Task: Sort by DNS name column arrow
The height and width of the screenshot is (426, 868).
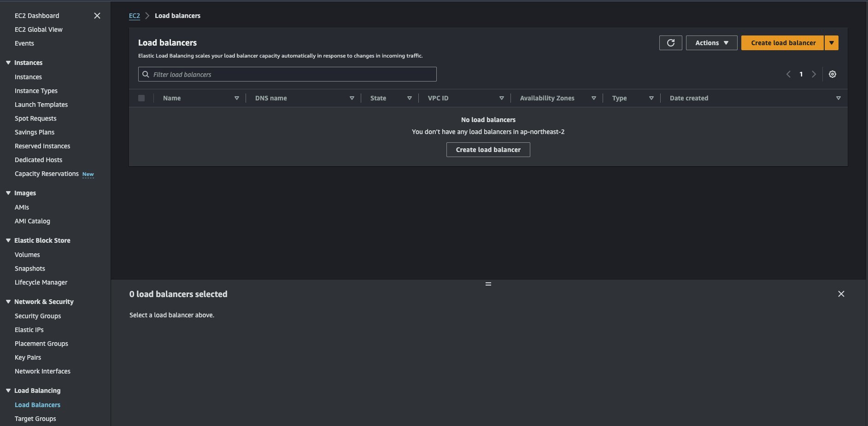Action: click(x=352, y=98)
